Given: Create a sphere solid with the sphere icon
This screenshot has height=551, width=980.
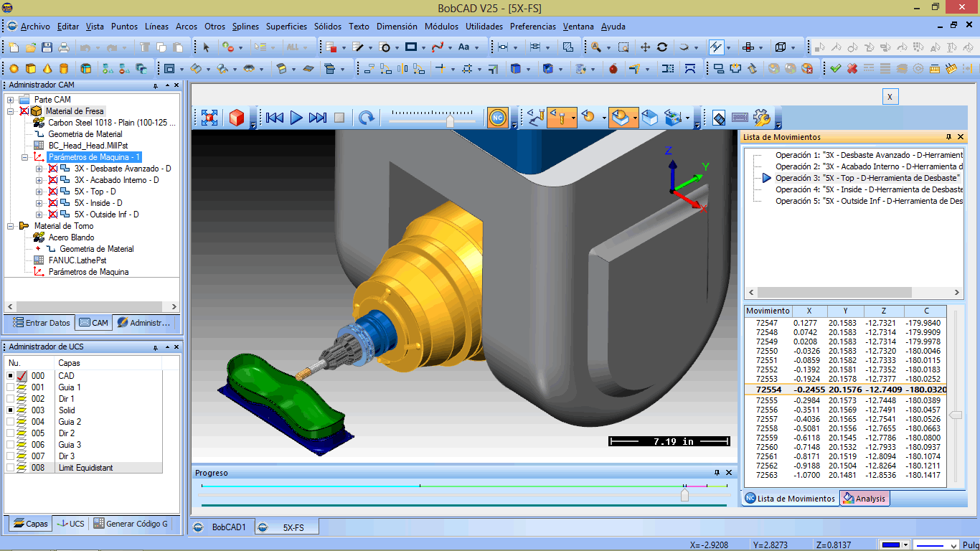Looking at the screenshot, I should coord(14,69).
